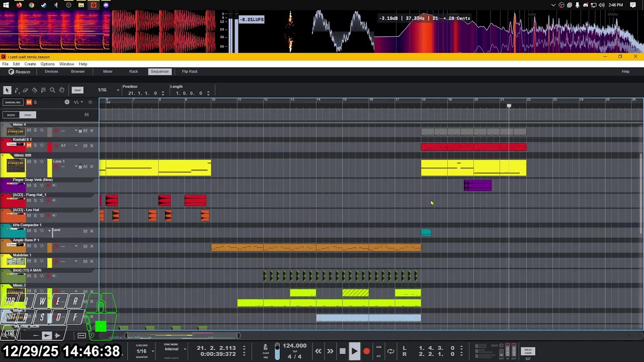Toggle Manual Rec button

pos(13,102)
